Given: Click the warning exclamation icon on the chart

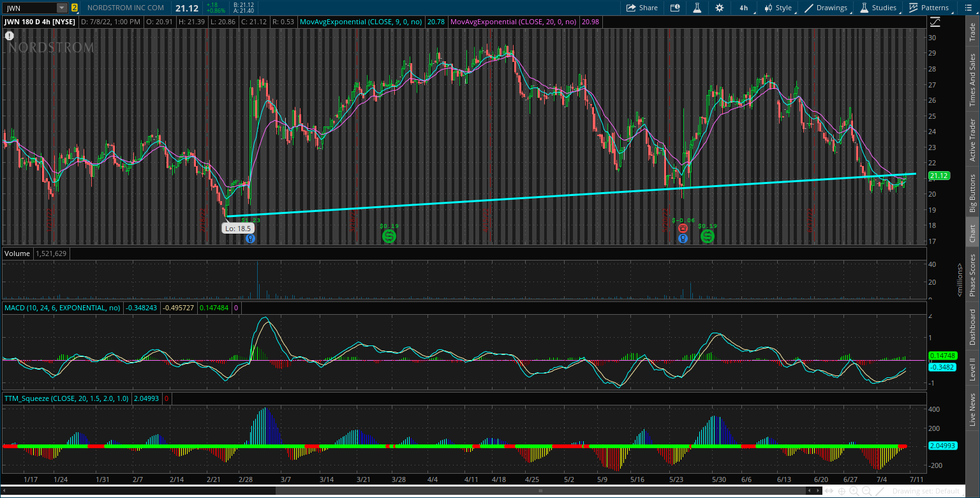Looking at the screenshot, I should click(9, 36).
